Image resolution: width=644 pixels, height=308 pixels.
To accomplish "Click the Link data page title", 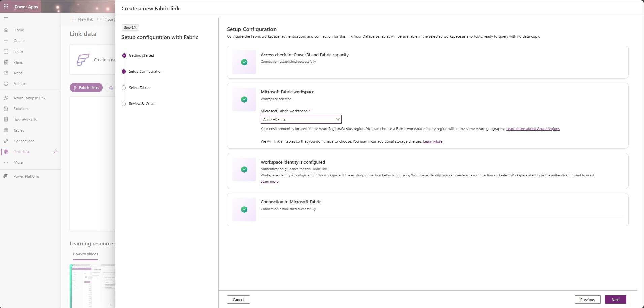I will [83, 34].
